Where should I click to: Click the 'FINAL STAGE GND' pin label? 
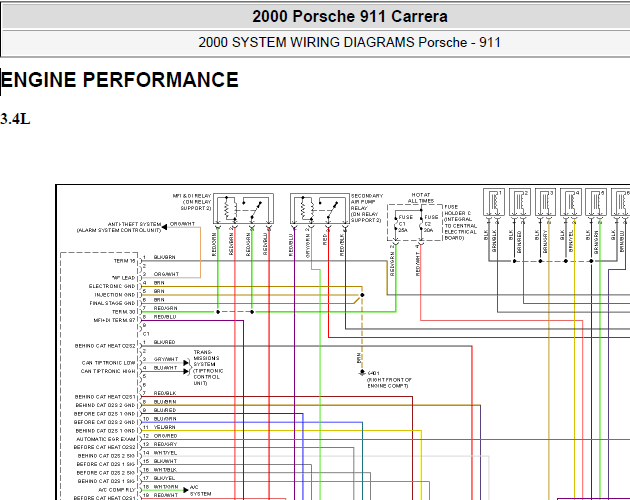112,303
